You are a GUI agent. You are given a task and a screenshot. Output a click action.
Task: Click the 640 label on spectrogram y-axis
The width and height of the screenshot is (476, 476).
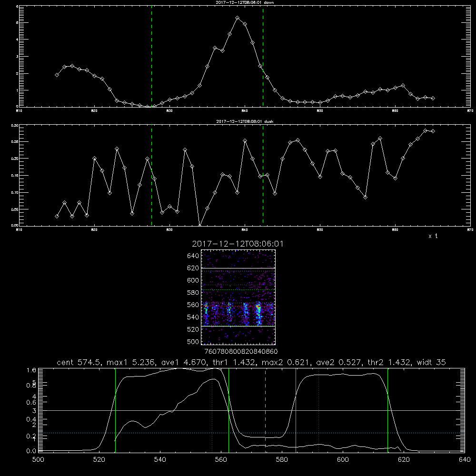193,256
